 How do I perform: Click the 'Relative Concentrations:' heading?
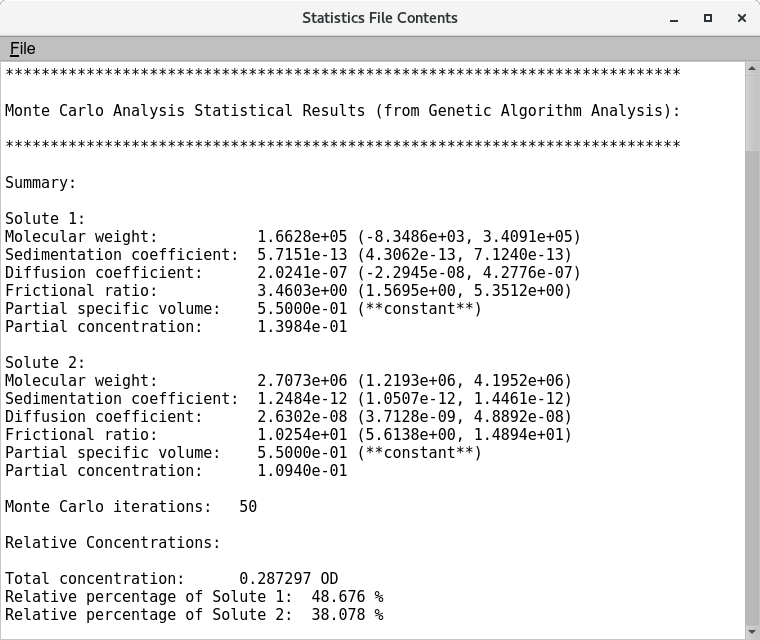click(112, 543)
